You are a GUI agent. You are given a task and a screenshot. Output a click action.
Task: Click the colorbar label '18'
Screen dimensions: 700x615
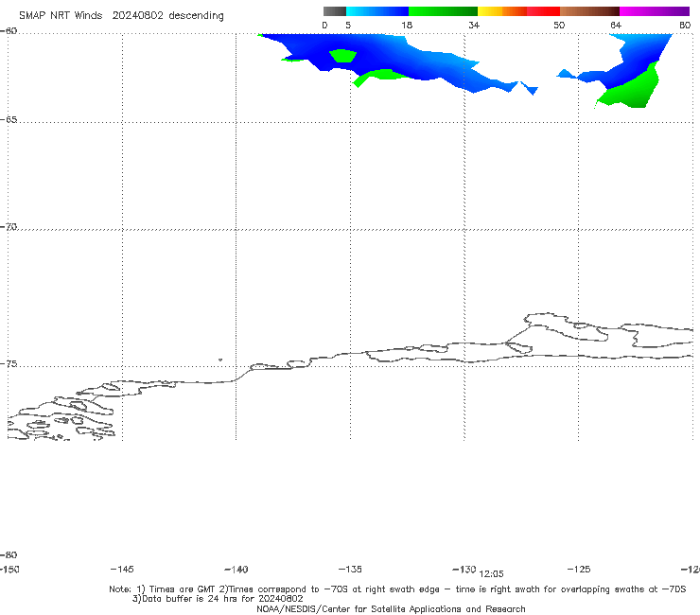(x=407, y=25)
